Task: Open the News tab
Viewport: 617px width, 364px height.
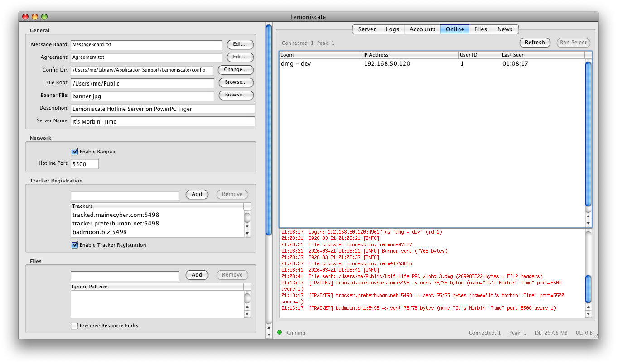Action: pyautogui.click(x=505, y=29)
